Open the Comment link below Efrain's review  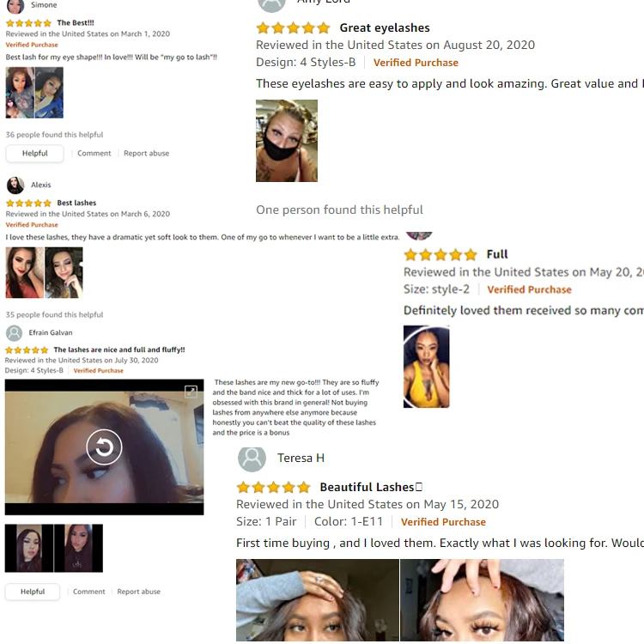coord(89,592)
